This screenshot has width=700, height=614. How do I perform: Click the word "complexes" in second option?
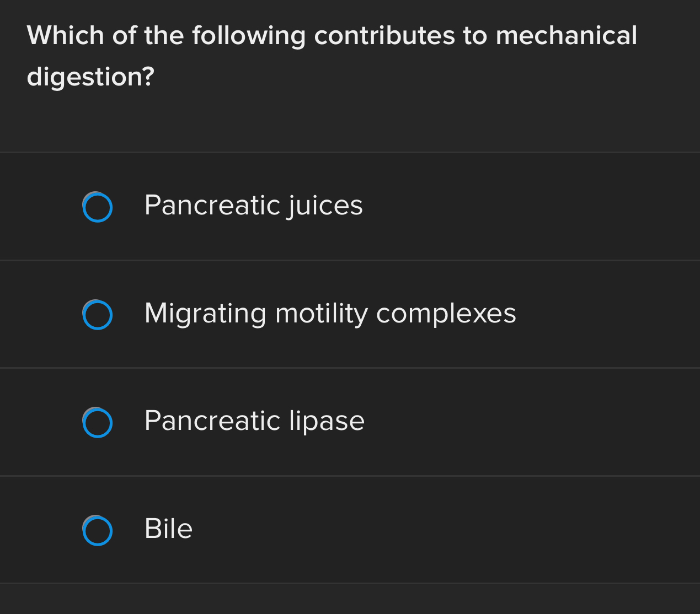click(446, 314)
